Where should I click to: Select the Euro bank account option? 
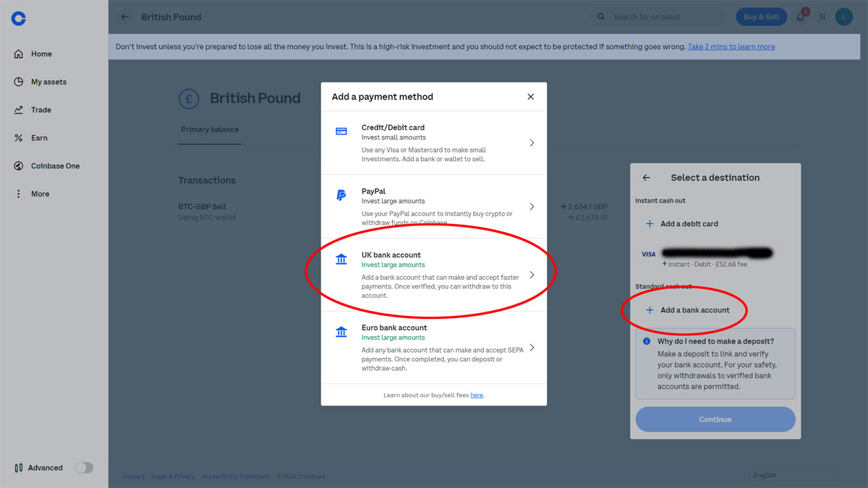(434, 348)
